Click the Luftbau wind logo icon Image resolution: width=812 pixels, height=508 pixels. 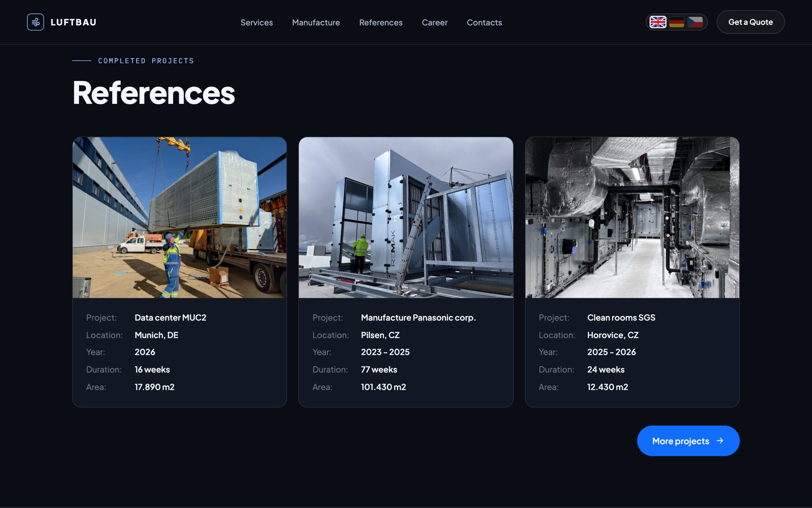(35, 22)
